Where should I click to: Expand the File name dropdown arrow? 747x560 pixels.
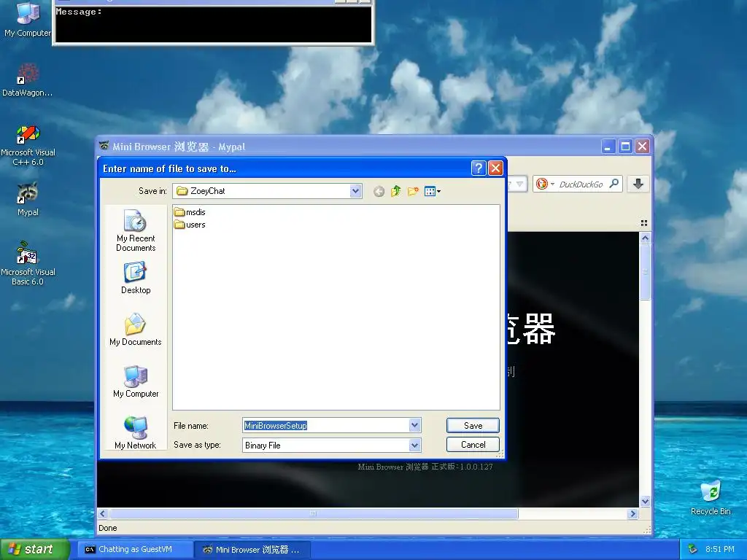[x=414, y=425]
